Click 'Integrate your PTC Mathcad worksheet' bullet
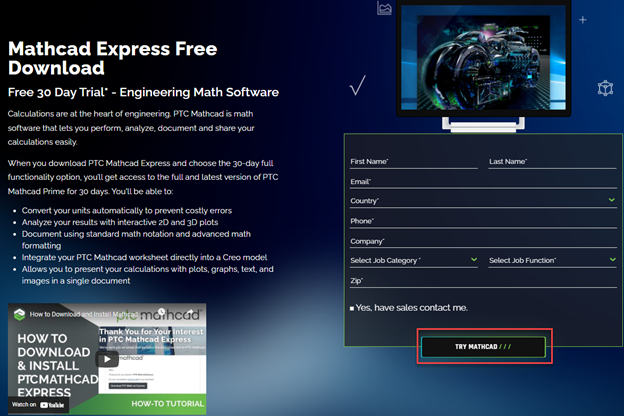Image resolution: width=624 pixels, height=416 pixels. coord(144,257)
